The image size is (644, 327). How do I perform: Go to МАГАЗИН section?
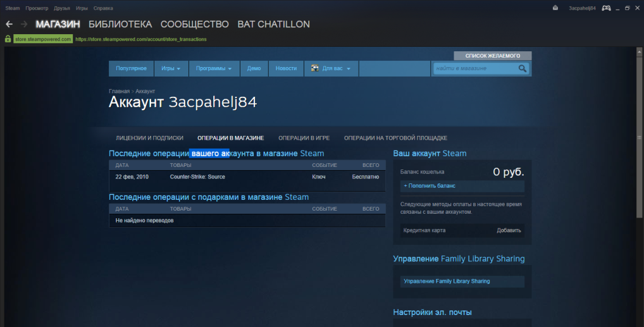pyautogui.click(x=58, y=24)
